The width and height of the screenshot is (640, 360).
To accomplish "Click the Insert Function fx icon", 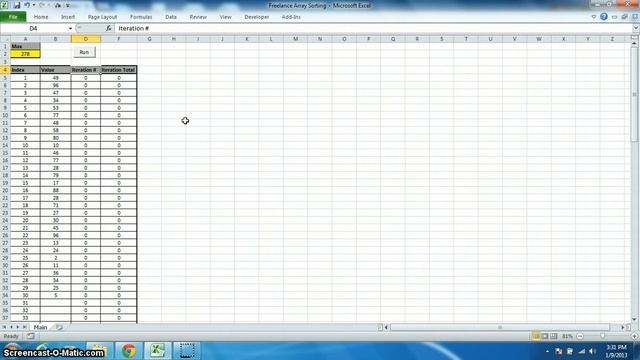I will pos(109,29).
